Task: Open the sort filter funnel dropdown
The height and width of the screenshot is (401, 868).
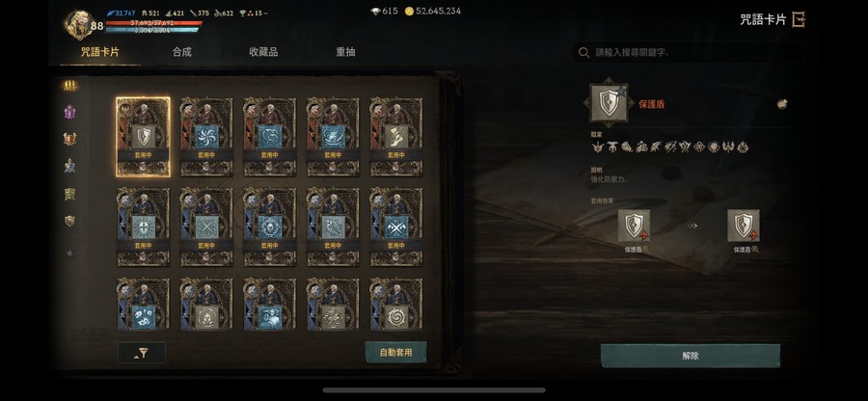Action: (x=142, y=353)
